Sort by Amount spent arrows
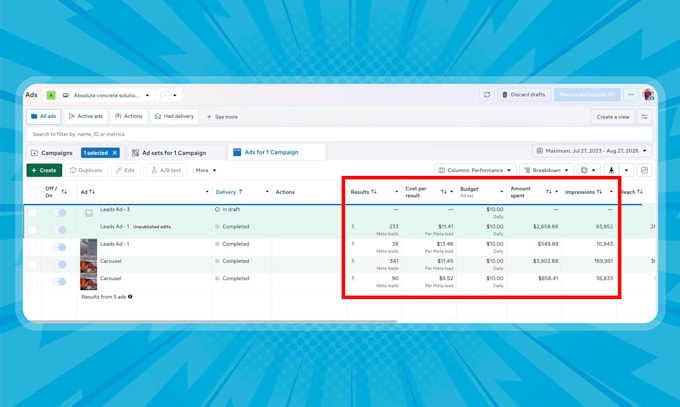This screenshot has width=680, height=407. tap(549, 192)
